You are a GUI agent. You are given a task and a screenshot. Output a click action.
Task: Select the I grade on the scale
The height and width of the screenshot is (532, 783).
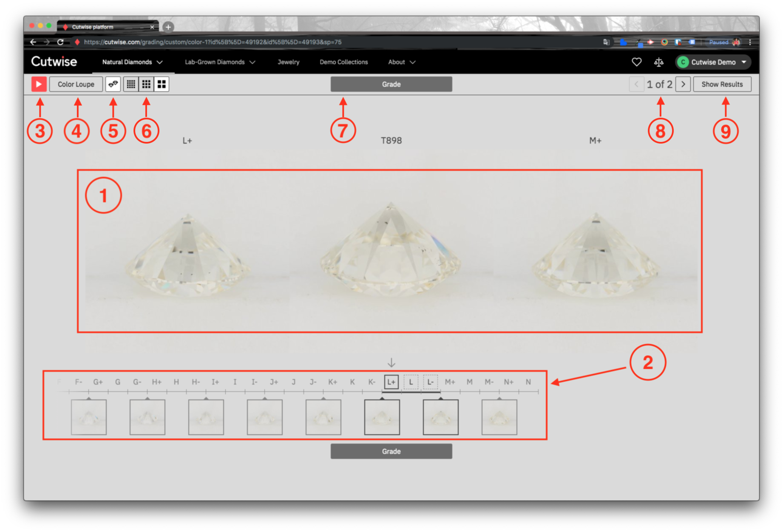click(x=235, y=382)
